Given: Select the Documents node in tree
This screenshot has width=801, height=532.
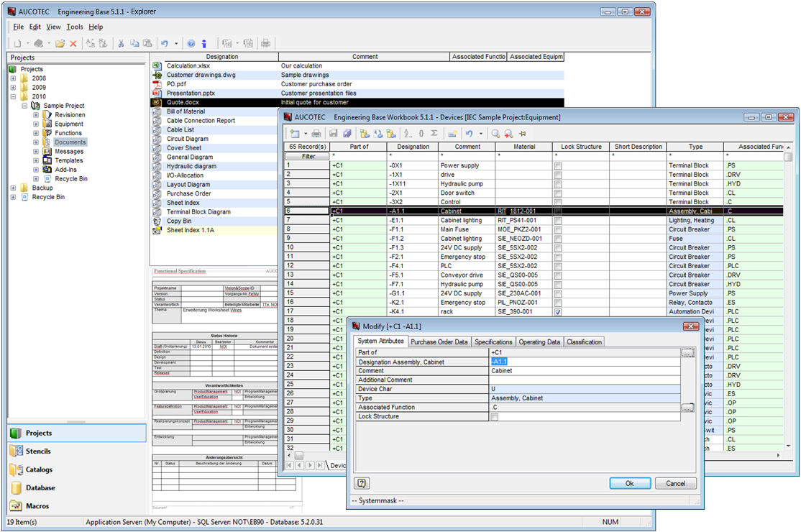Looking at the screenshot, I should coord(70,142).
